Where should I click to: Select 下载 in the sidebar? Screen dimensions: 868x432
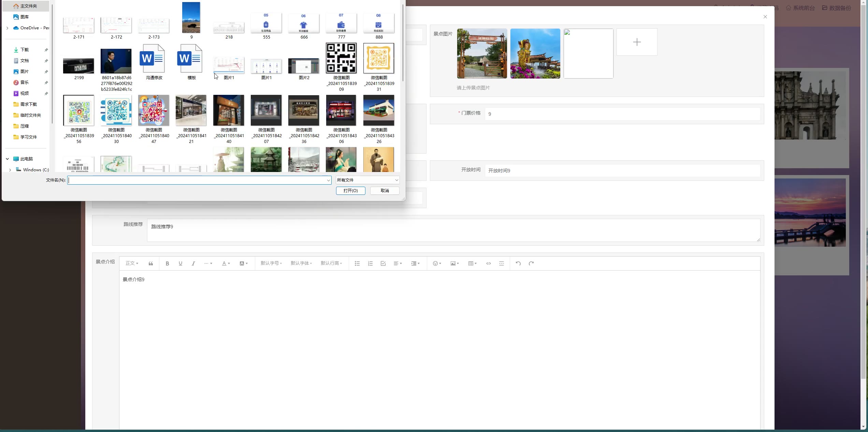[25, 50]
